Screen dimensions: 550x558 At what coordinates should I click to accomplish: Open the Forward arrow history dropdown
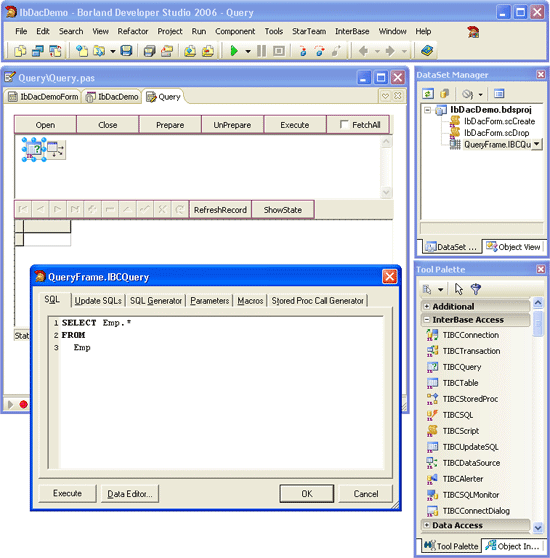click(x=404, y=52)
